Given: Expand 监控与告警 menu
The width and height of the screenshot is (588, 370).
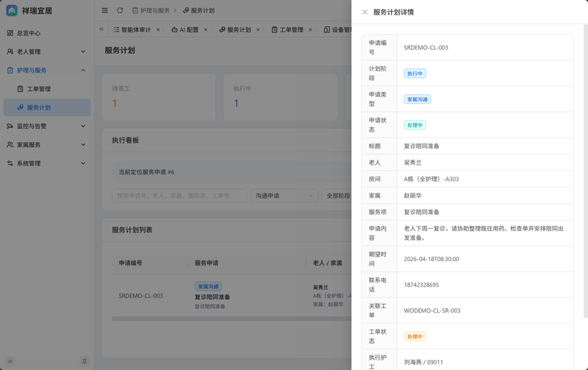Looking at the screenshot, I should [47, 126].
